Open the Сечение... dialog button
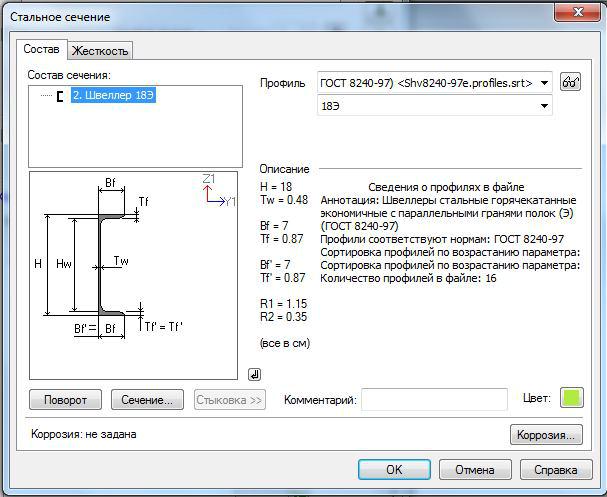 coord(148,399)
